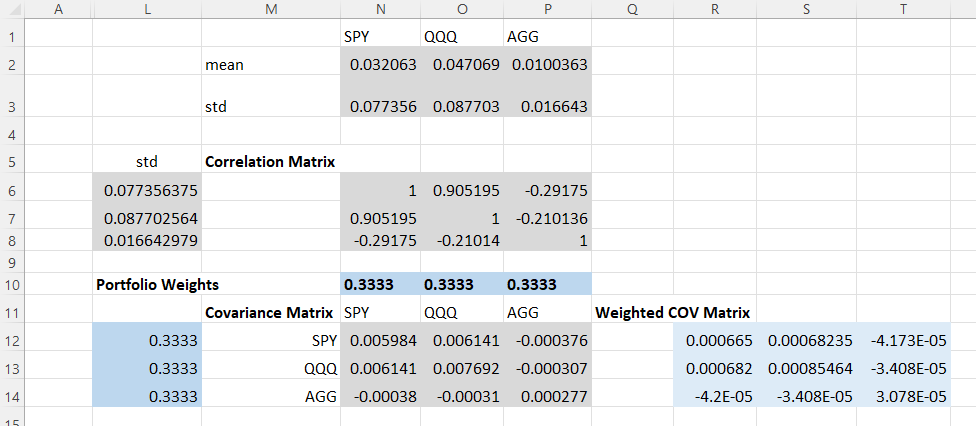Select the 'Portfolio Weights' label
This screenshot has width=976, height=426.
coord(157,285)
